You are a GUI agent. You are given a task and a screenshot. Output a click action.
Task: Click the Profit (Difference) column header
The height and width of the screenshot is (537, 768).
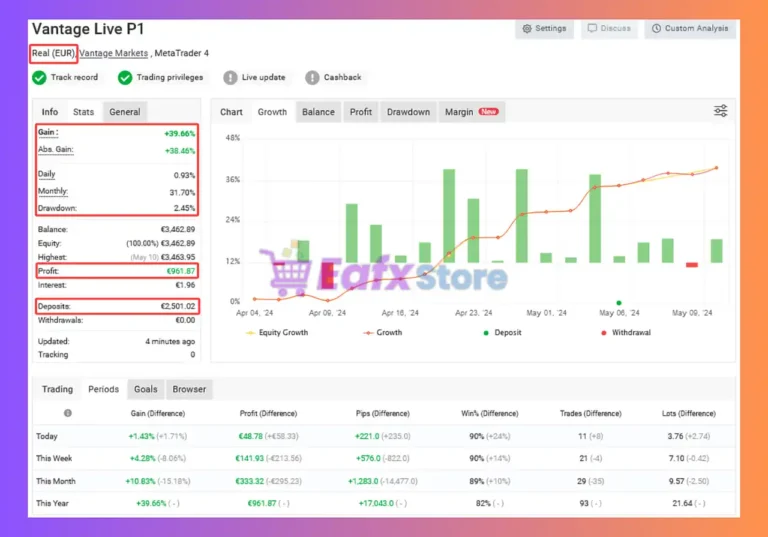[x=268, y=414]
